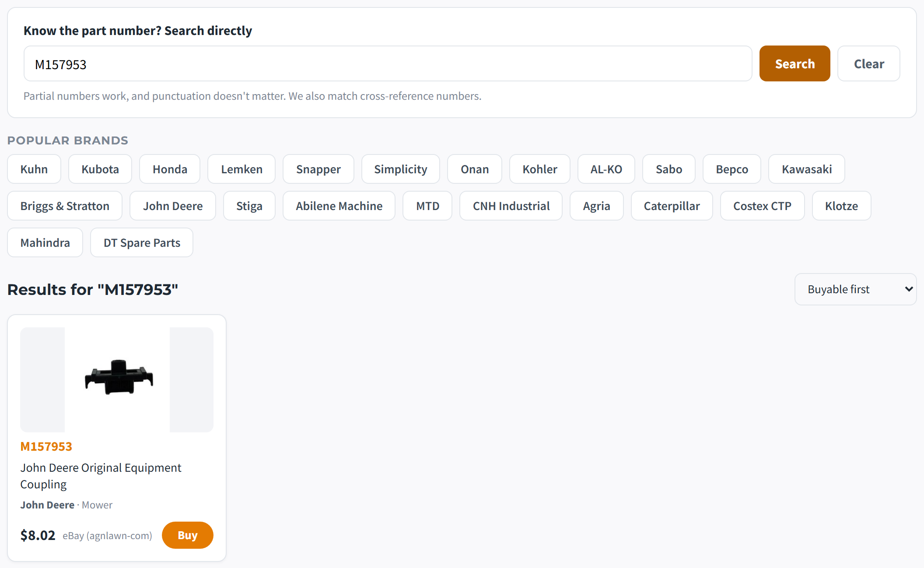Choose the Caterpillar brand

[x=672, y=206]
